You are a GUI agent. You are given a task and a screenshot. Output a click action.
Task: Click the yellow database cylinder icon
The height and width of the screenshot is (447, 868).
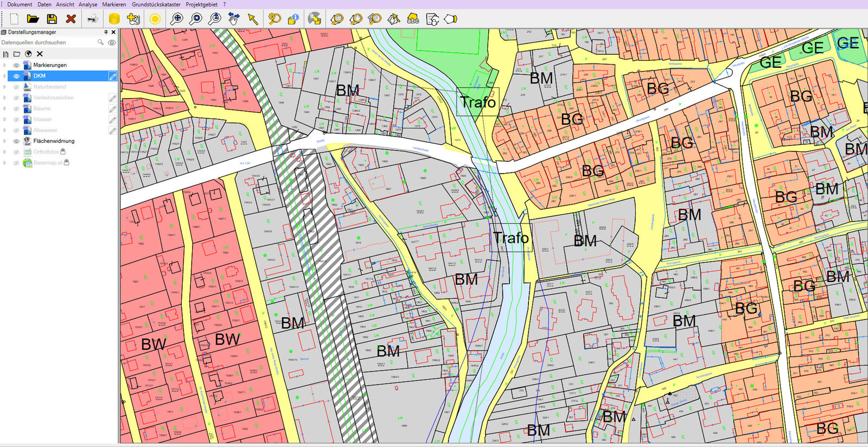click(x=114, y=19)
